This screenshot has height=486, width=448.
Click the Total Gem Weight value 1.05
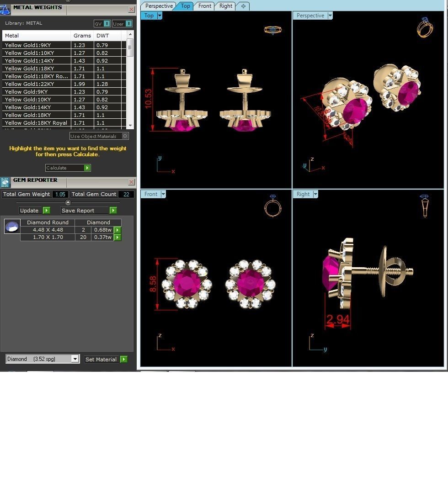coord(60,194)
